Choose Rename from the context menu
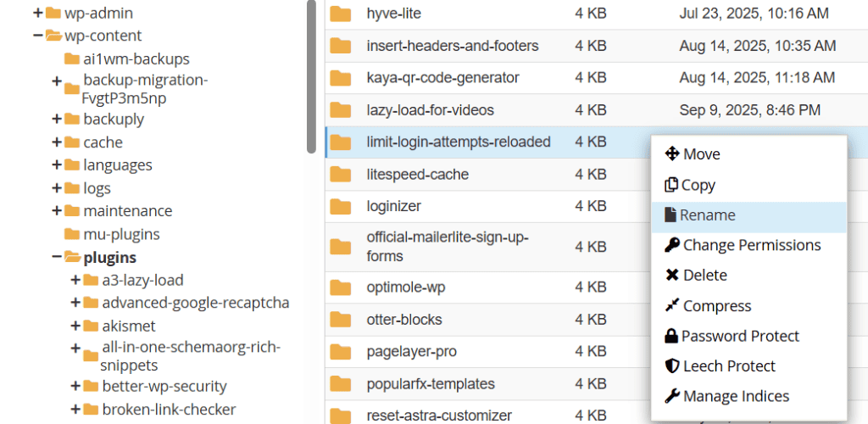This screenshot has width=868, height=424. click(707, 215)
